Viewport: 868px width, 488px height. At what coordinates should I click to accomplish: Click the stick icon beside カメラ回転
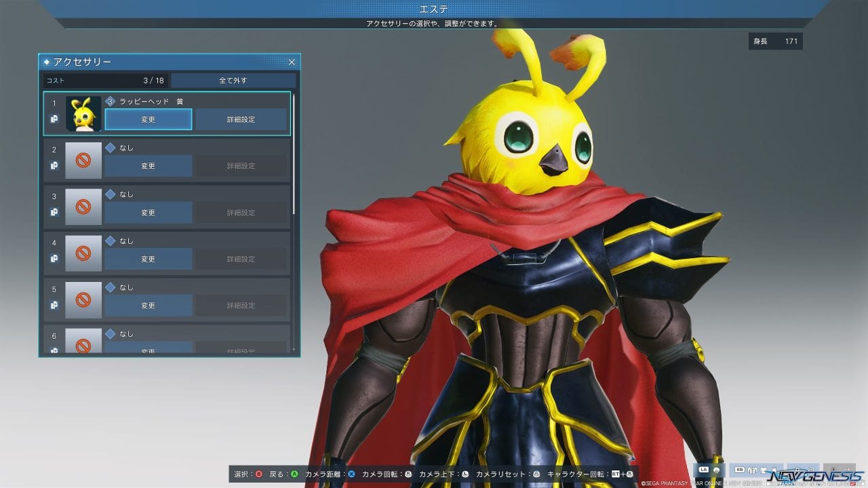(408, 474)
